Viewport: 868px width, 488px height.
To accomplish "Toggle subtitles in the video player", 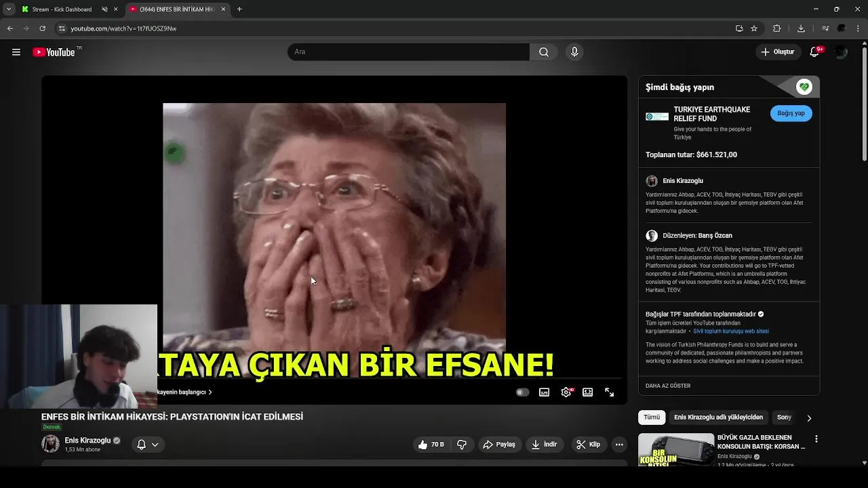I will [x=544, y=392].
